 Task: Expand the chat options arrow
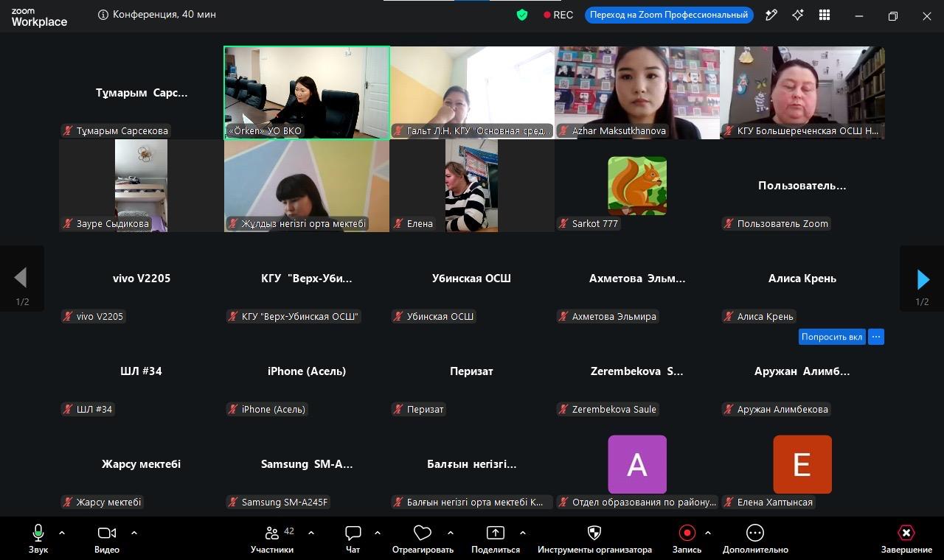pos(377,533)
